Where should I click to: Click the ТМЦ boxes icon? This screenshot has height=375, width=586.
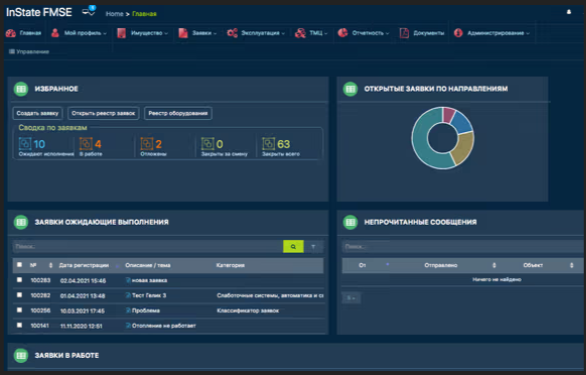[x=300, y=33]
